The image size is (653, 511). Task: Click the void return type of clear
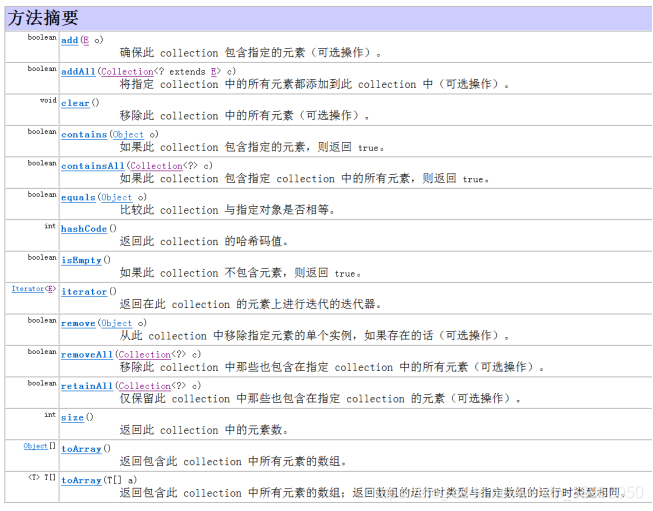[48, 100]
